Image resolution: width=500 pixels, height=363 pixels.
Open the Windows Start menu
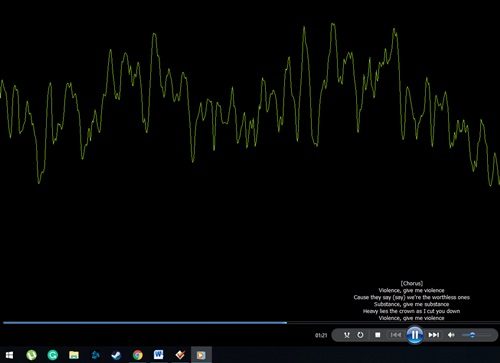tap(9, 355)
